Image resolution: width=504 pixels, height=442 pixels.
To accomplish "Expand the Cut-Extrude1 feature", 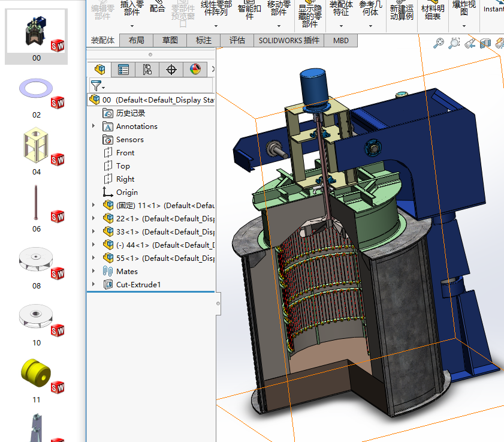I will point(93,285).
